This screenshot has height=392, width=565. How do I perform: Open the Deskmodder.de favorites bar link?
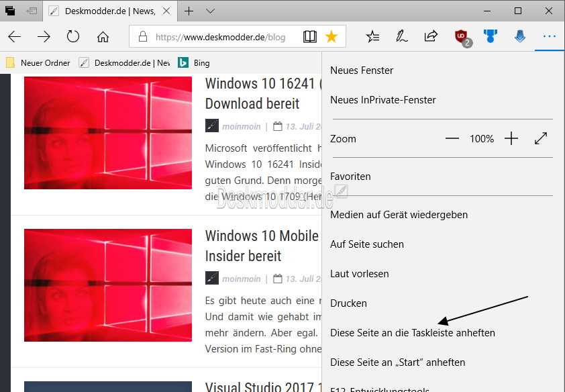tap(125, 62)
